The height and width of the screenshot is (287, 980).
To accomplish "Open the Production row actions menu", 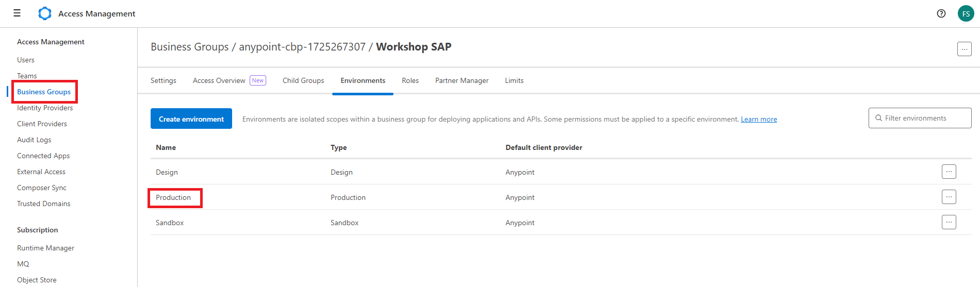I will [x=949, y=197].
